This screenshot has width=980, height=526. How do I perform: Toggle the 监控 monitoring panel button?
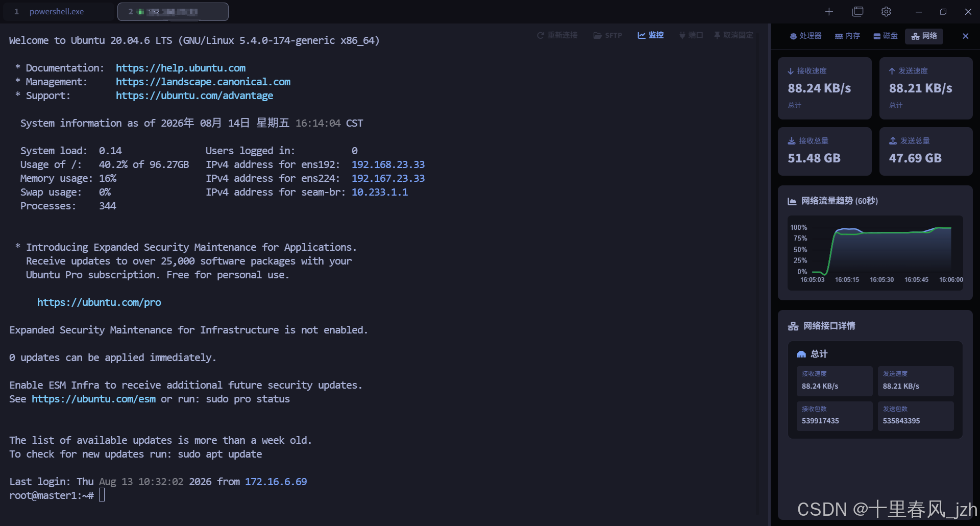pyautogui.click(x=651, y=35)
